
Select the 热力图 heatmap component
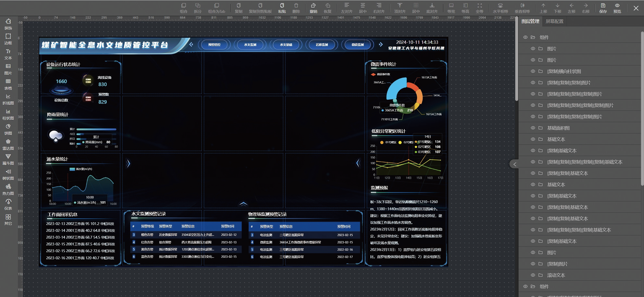coord(8,190)
